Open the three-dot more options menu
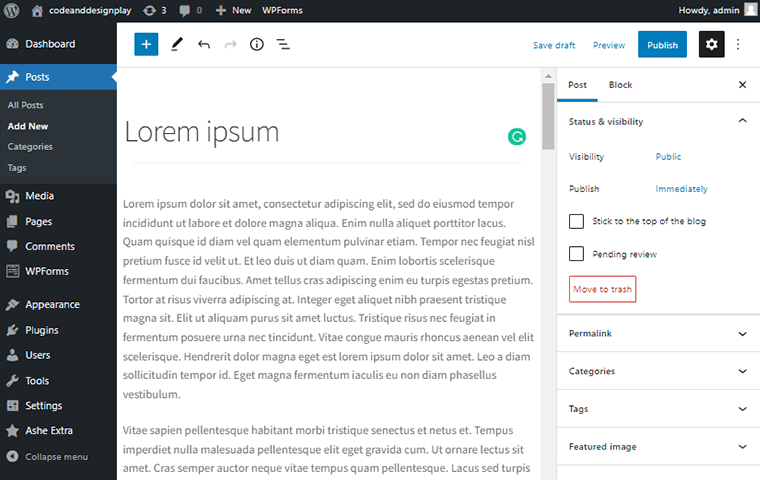Image resolution: width=760 pixels, height=480 pixels. click(x=738, y=45)
